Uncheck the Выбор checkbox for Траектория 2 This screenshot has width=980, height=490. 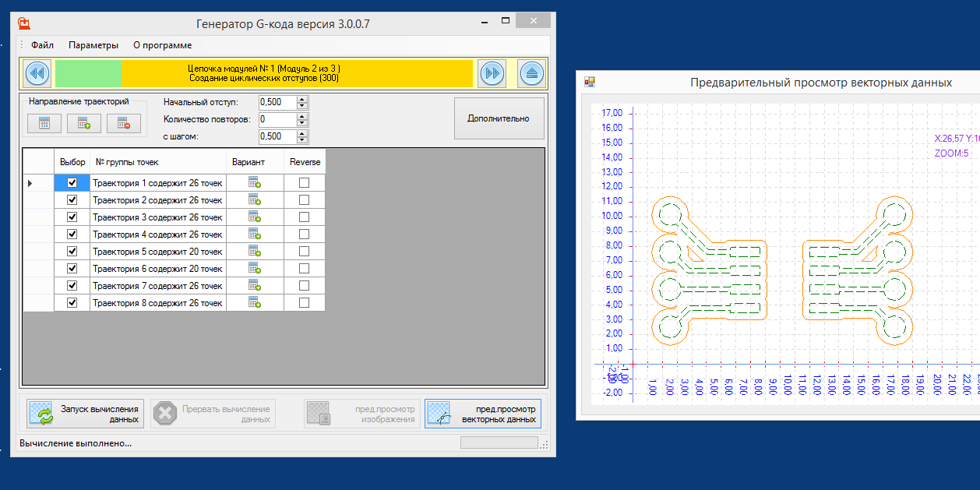(x=72, y=200)
